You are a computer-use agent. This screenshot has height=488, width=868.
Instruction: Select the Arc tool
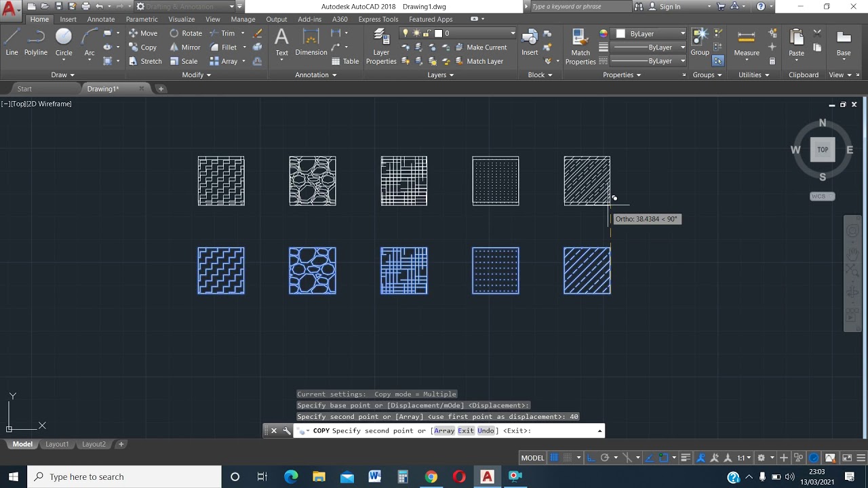pos(90,42)
